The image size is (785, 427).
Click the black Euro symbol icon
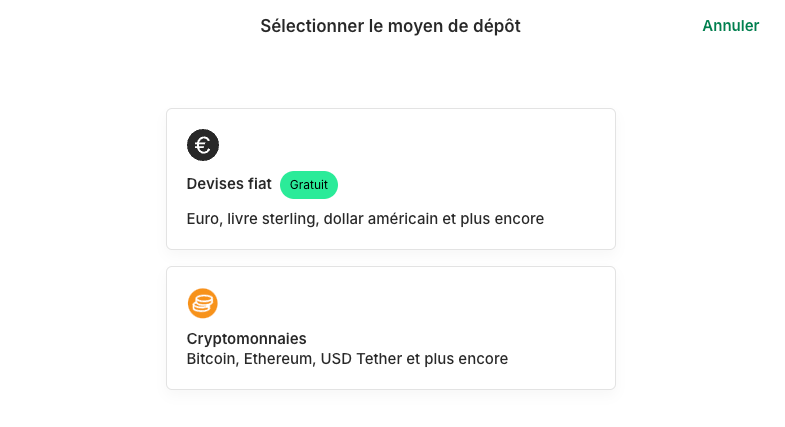203,145
